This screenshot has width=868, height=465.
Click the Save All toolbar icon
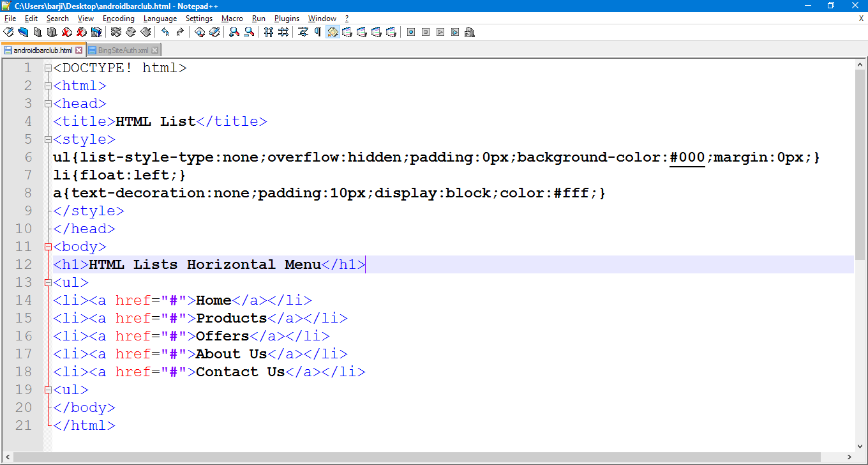coord(50,32)
